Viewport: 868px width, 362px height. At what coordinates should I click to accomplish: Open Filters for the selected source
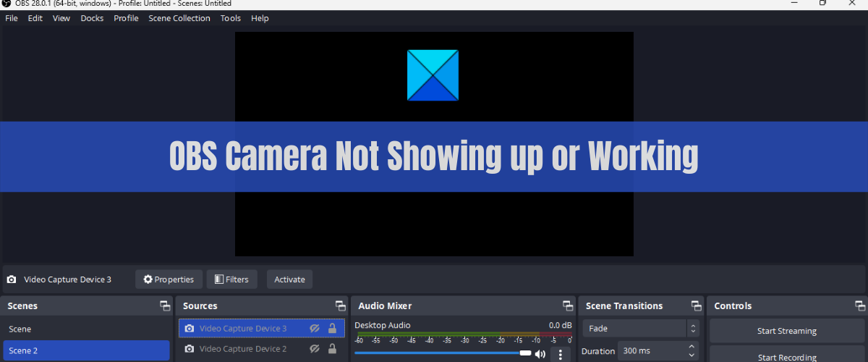(x=231, y=279)
